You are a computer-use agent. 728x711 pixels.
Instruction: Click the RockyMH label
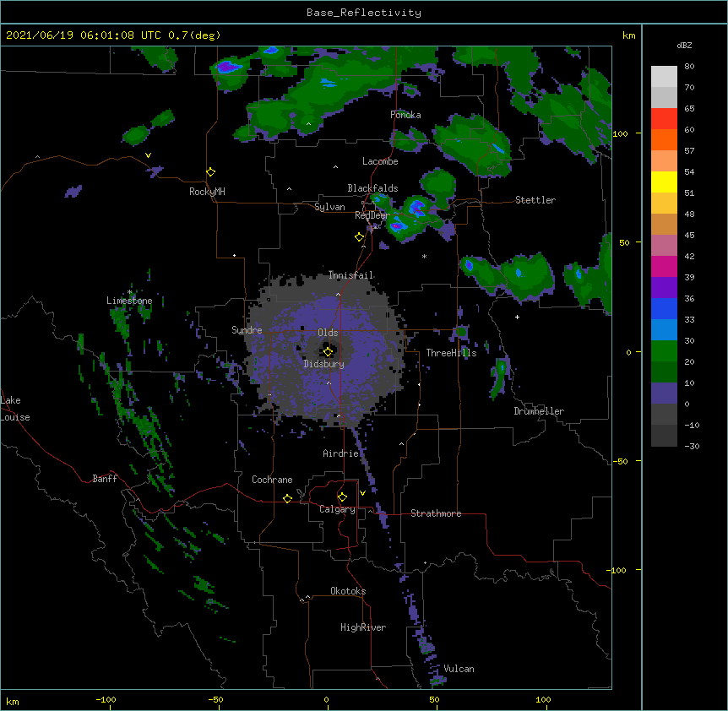(x=207, y=192)
